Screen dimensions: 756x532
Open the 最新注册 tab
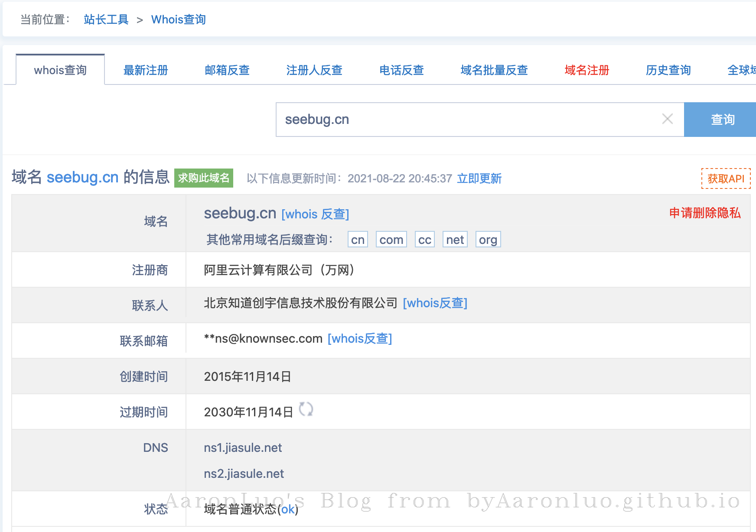point(146,70)
